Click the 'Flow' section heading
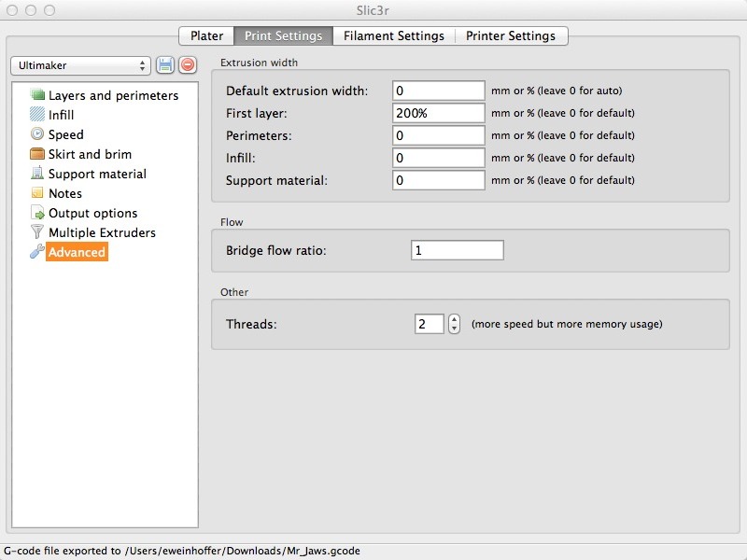 (232, 222)
